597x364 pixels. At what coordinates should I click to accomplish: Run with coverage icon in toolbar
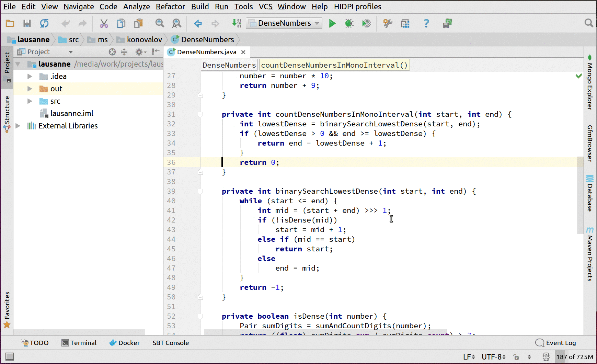[366, 23]
